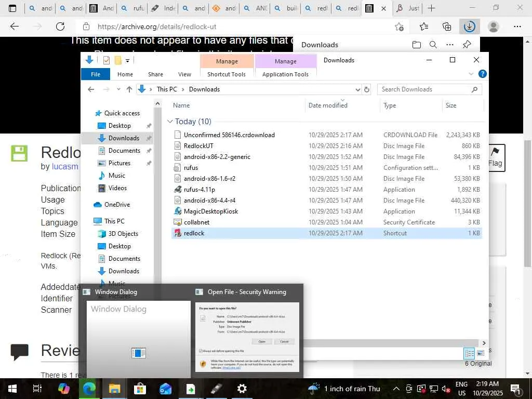This screenshot has width=532, height=399.
Task: Open the File tab in Explorer
Action: (96, 74)
